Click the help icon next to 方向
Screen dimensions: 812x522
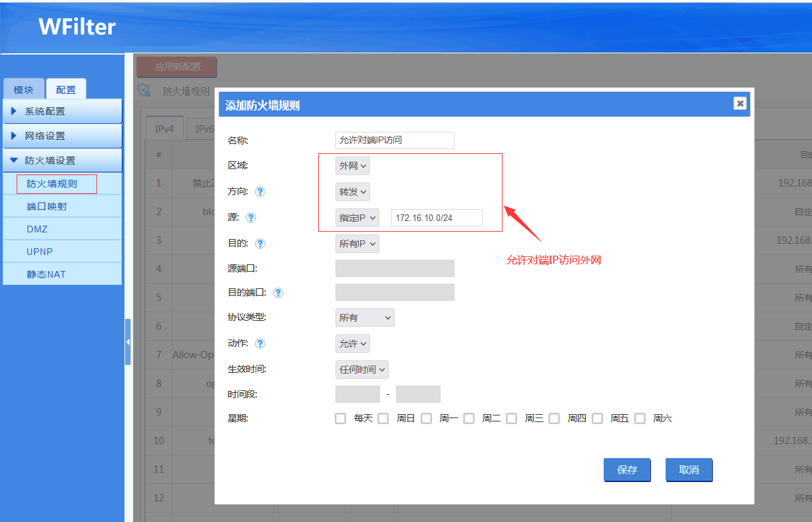coord(260,192)
